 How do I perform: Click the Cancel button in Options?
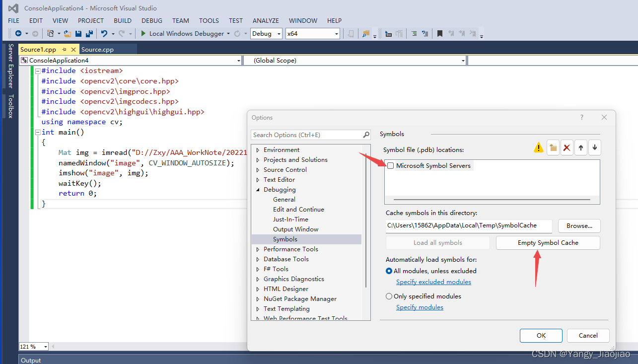[588, 336]
